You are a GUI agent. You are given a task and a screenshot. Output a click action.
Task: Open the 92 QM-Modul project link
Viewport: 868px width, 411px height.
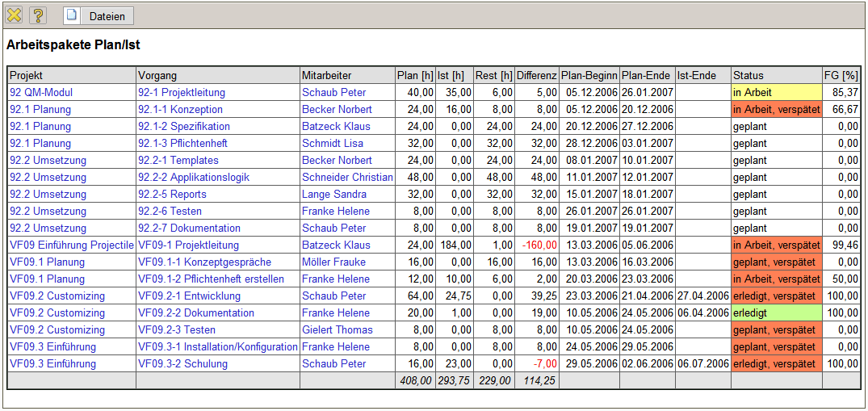(41, 93)
